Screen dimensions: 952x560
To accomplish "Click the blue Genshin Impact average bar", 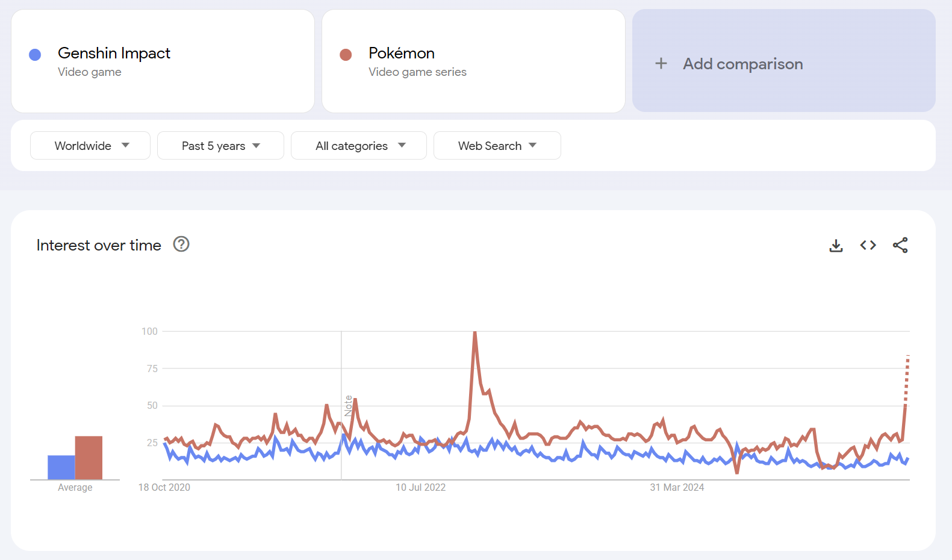I will [x=61, y=467].
